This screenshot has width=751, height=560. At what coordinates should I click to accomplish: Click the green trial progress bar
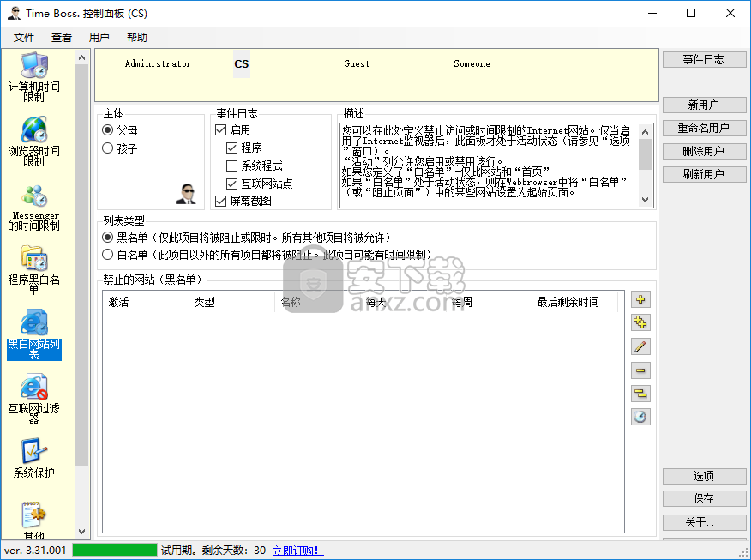115,550
